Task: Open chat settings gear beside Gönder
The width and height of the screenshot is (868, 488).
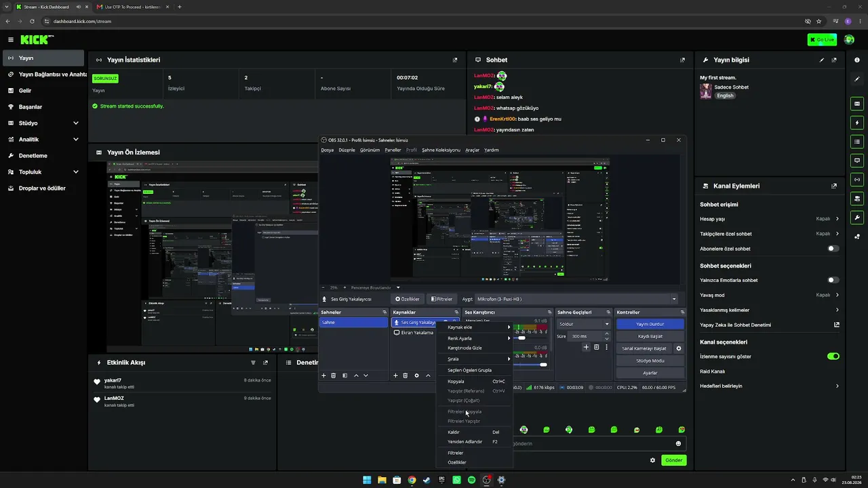Action: (652, 460)
